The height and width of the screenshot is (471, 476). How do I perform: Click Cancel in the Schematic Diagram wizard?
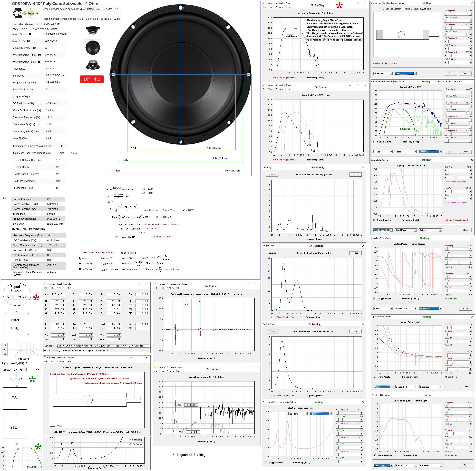(x=465, y=73)
